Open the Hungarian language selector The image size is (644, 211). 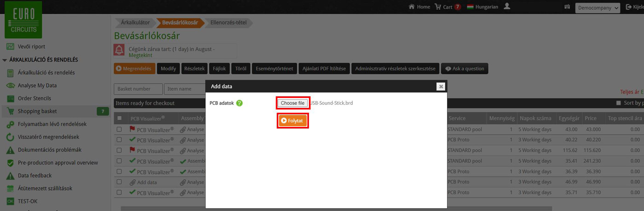point(482,7)
